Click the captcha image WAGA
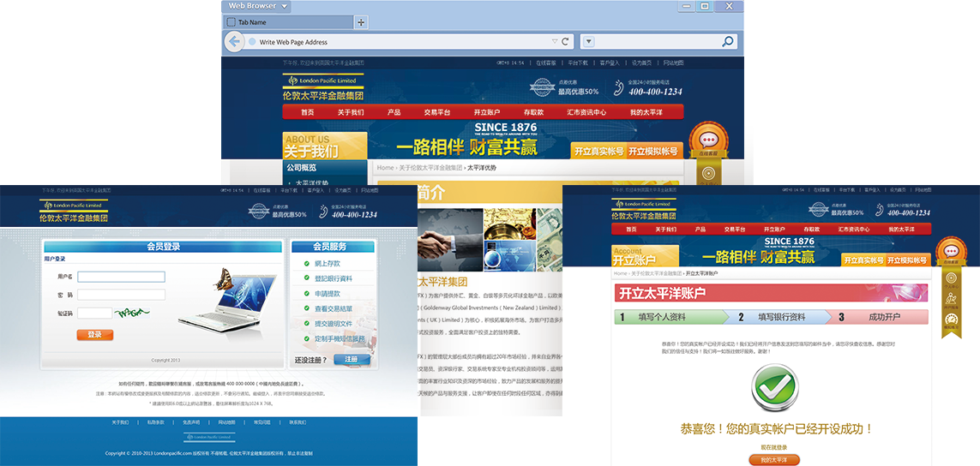 [133, 312]
